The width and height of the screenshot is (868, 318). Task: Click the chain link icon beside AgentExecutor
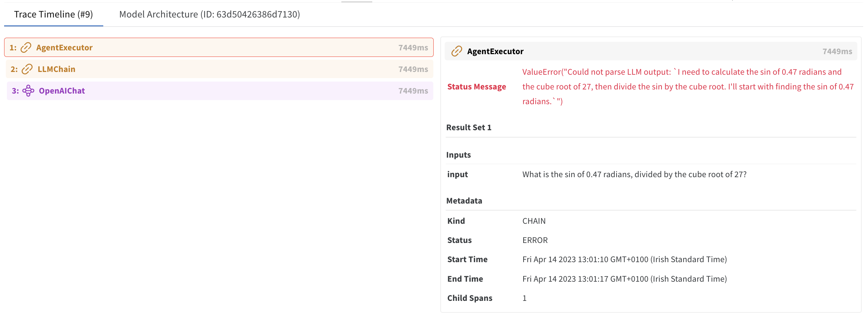coord(25,48)
